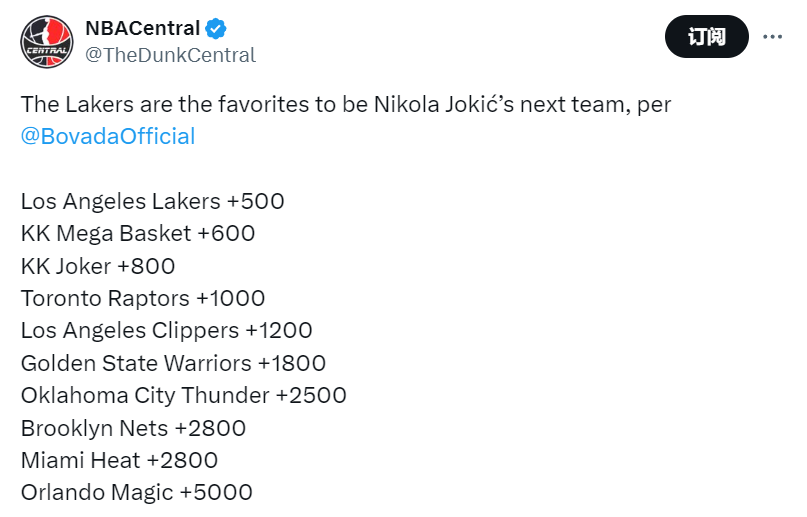Click Nikola Jokić's name in the tweet
807x517 pixels.
coord(444,104)
